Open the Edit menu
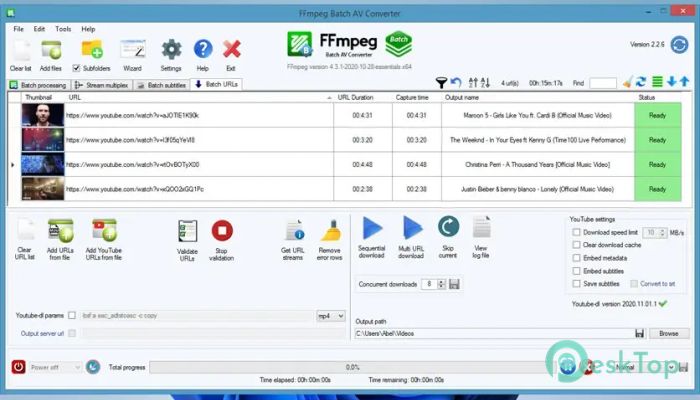 point(39,29)
